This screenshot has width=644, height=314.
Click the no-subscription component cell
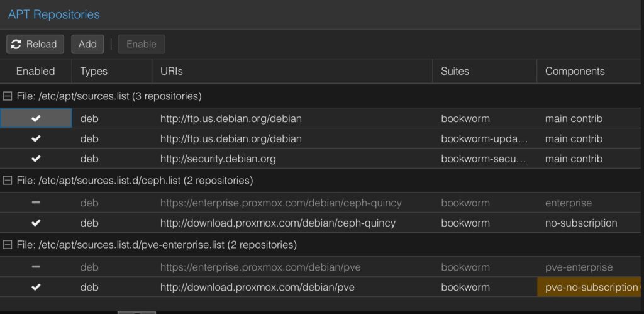(580, 223)
